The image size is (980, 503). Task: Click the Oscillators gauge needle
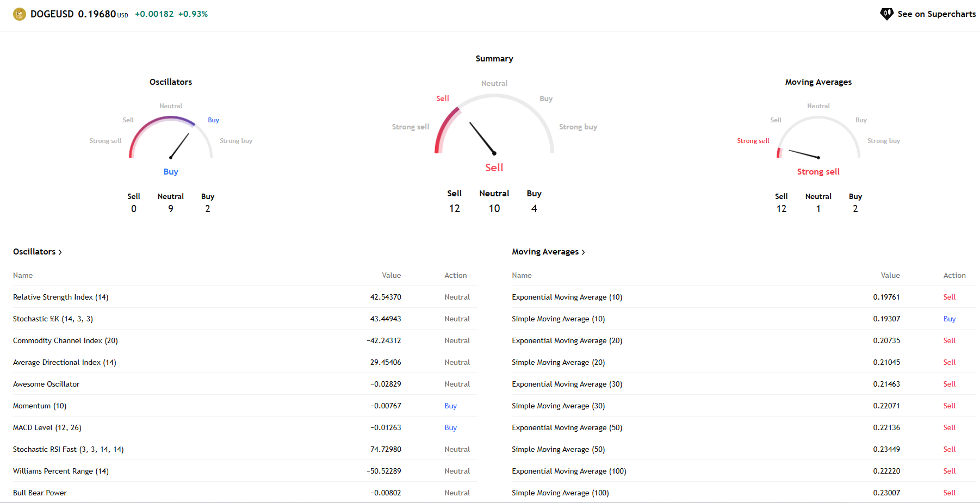pos(179,146)
